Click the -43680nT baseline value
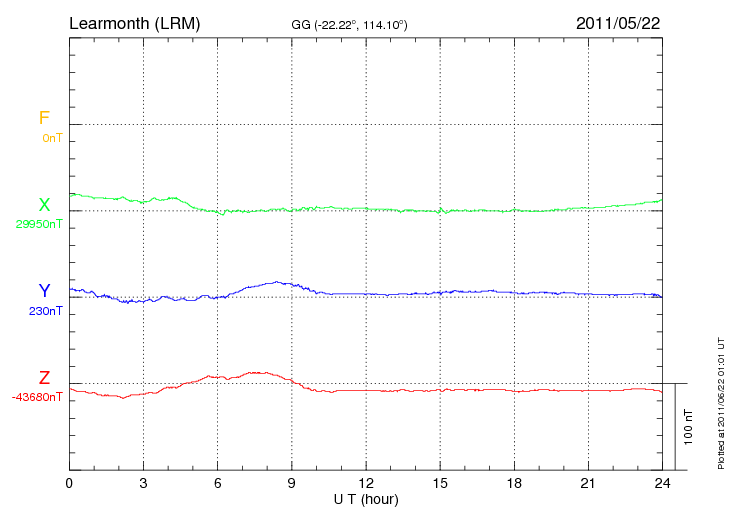This screenshot has width=730, height=520. point(37,397)
